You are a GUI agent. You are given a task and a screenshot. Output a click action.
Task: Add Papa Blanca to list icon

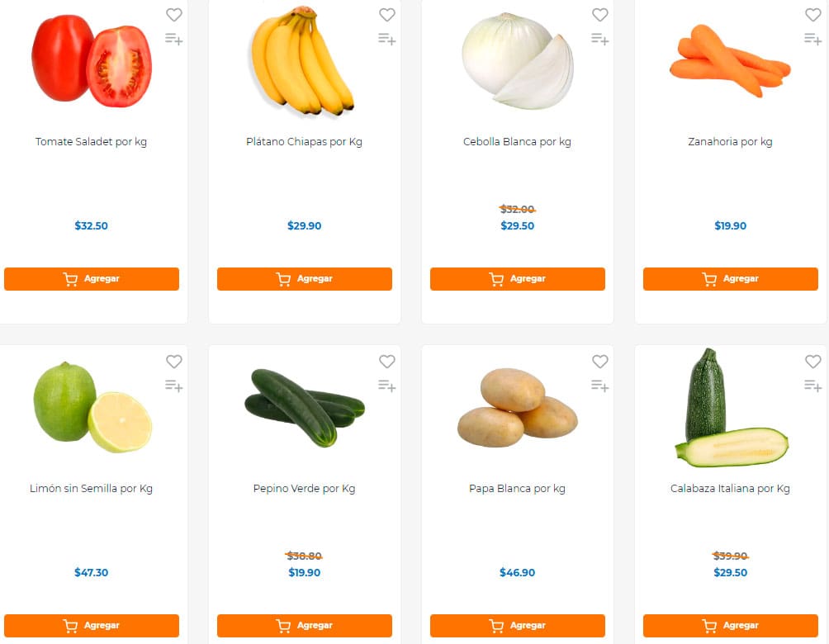tap(599, 386)
